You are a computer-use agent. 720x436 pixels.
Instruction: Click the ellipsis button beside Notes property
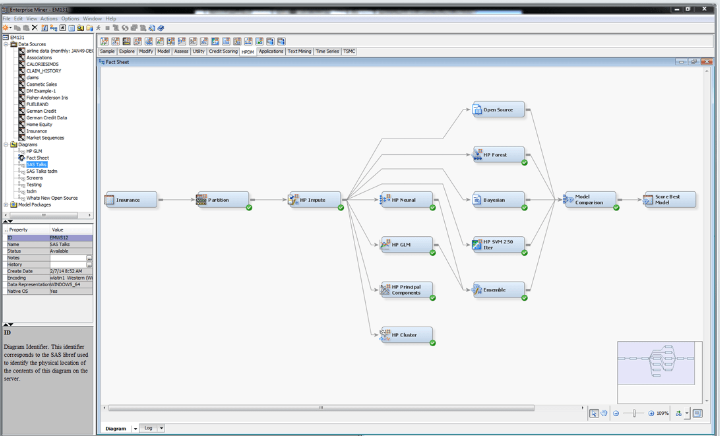[89, 257]
